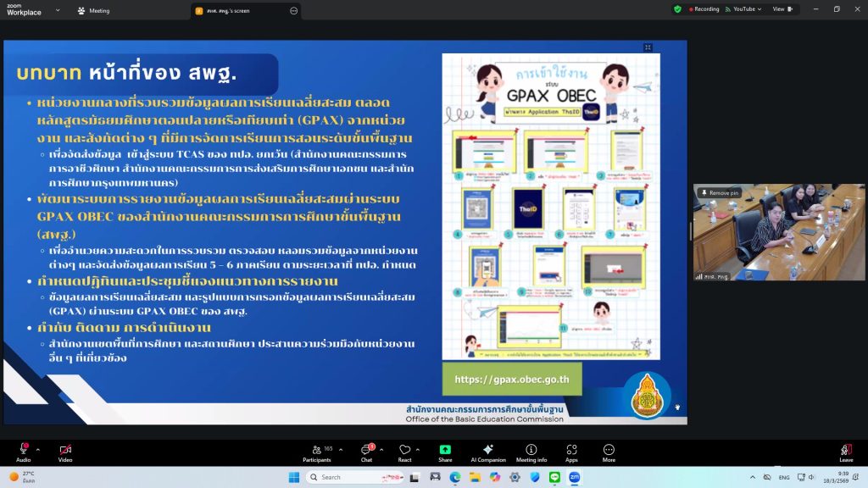Screen dimensions: 868x488
Task: Show Meeting info
Action: pyautogui.click(x=531, y=450)
